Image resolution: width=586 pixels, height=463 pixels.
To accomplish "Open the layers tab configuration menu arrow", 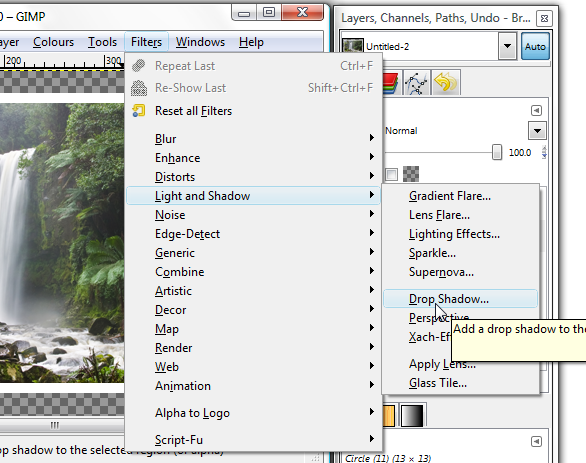I will pos(536,110).
